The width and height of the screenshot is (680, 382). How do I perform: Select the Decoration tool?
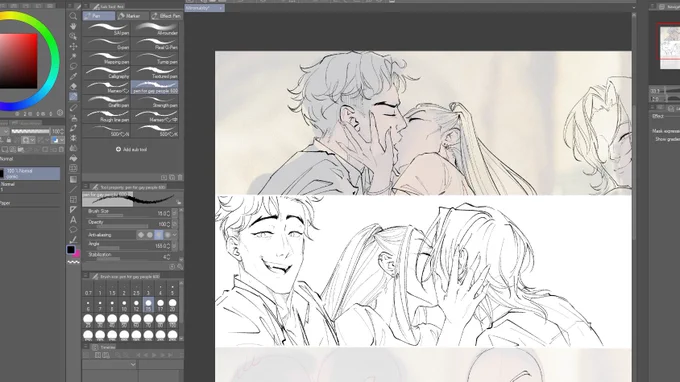pyautogui.click(x=73, y=138)
